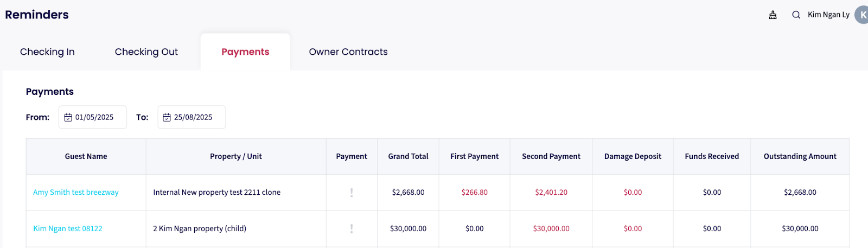868x248 pixels.
Task: Click the From date 01/05/2025 field
Action: [94, 118]
